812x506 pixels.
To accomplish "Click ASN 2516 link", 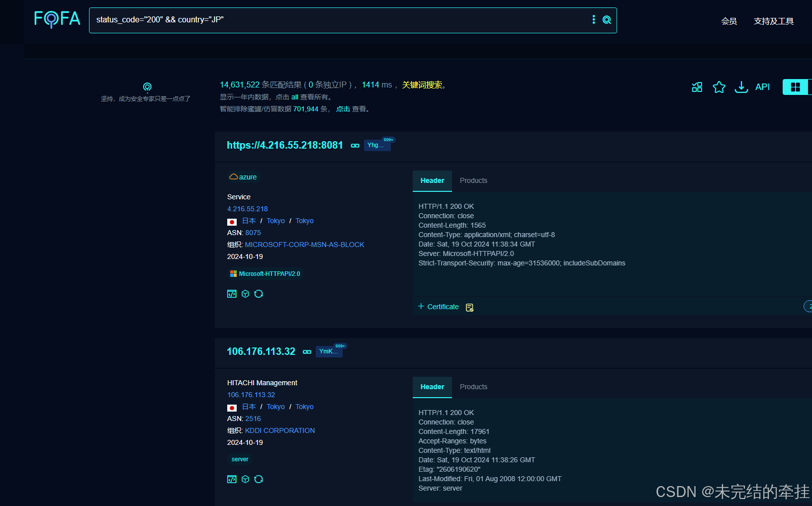I will (x=253, y=419).
